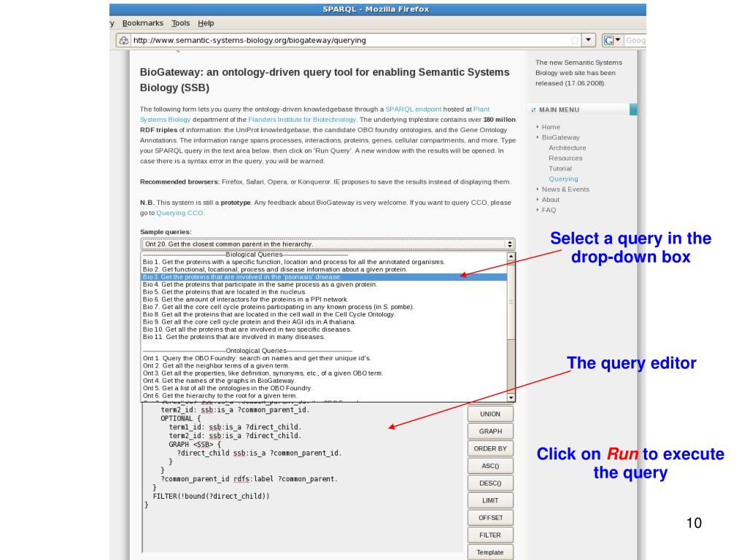Click the DESC() button
This screenshot has height=560, width=747.
tap(490, 483)
